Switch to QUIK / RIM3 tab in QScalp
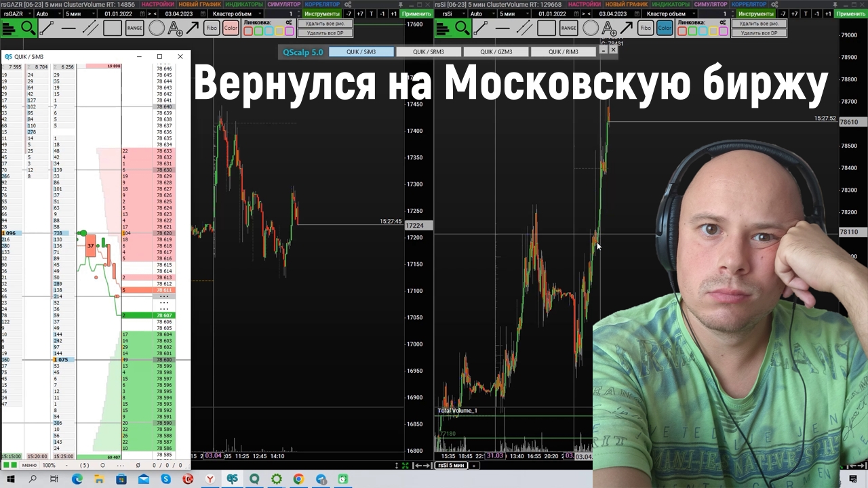Viewport: 868px width, 488px height. (x=564, y=52)
